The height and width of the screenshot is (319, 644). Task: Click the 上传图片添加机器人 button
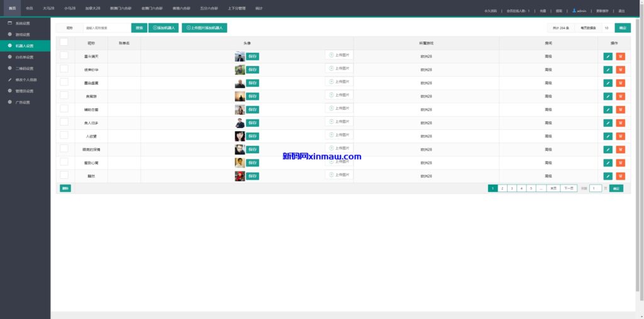point(204,28)
